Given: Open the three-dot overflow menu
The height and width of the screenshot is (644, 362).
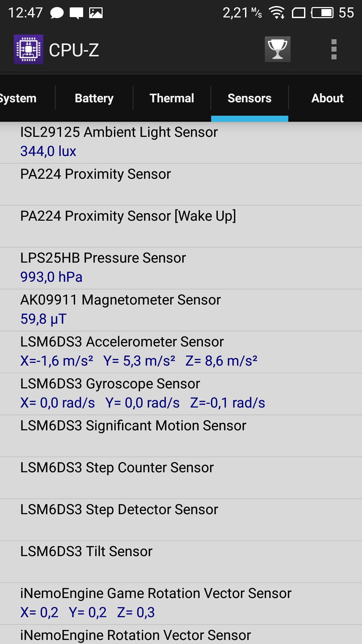Looking at the screenshot, I should coord(334,49).
